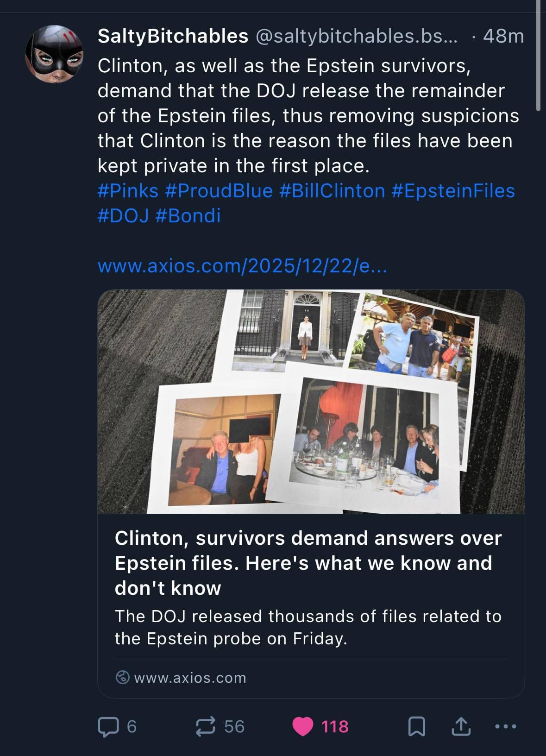Image resolution: width=546 pixels, height=756 pixels.
Task: Open the share icon for this post
Action: pyautogui.click(x=461, y=726)
